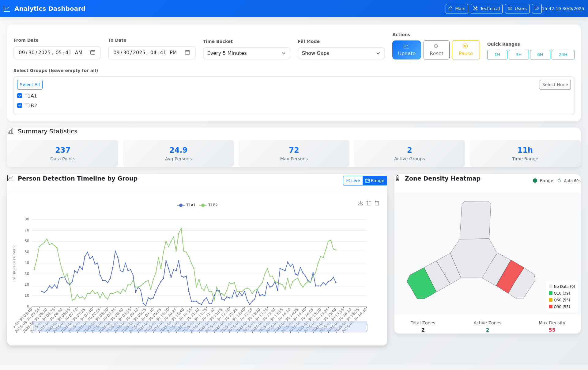The image size is (588, 370).
Task: Open the Fill Mode dropdown
Action: (341, 53)
